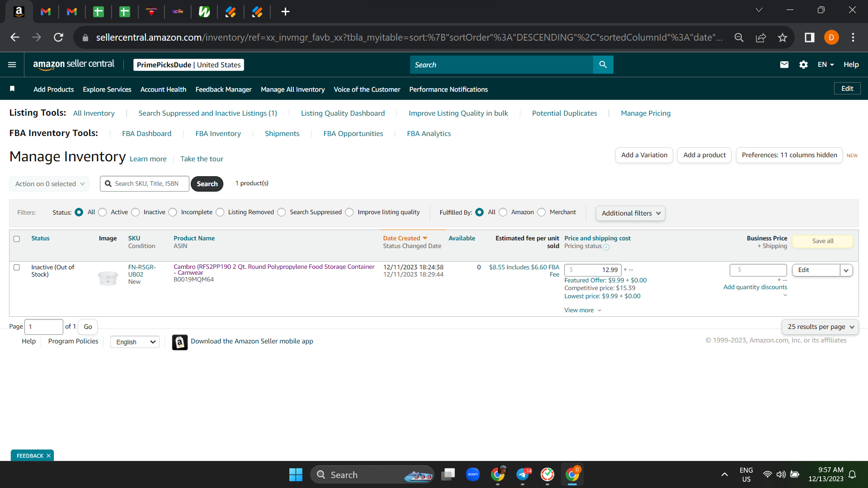The image size is (868, 488).
Task: Sort by Date Created column
Action: pos(405,239)
